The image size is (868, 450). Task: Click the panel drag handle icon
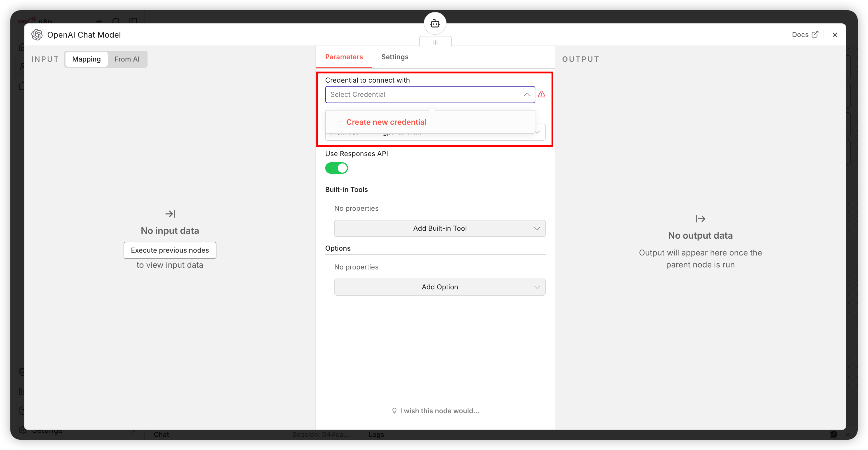[435, 42]
